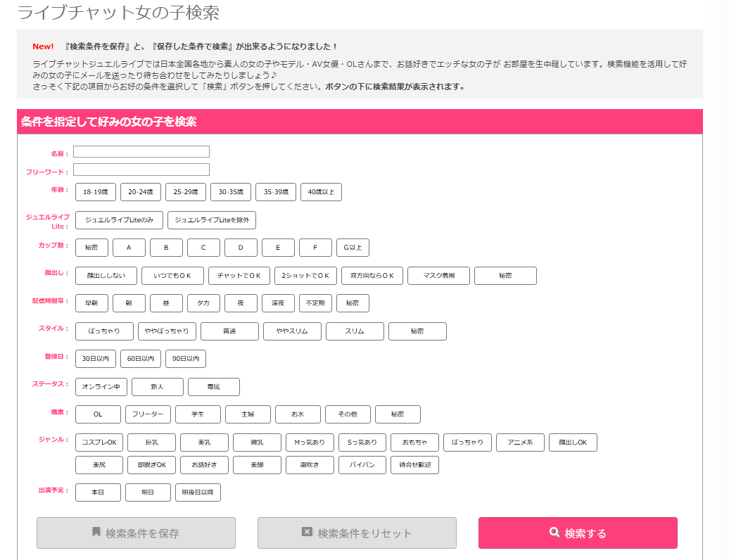This screenshot has height=560, width=729.
Task: Toggle ジュエルライブLiteのみ filter
Action: 119,219
